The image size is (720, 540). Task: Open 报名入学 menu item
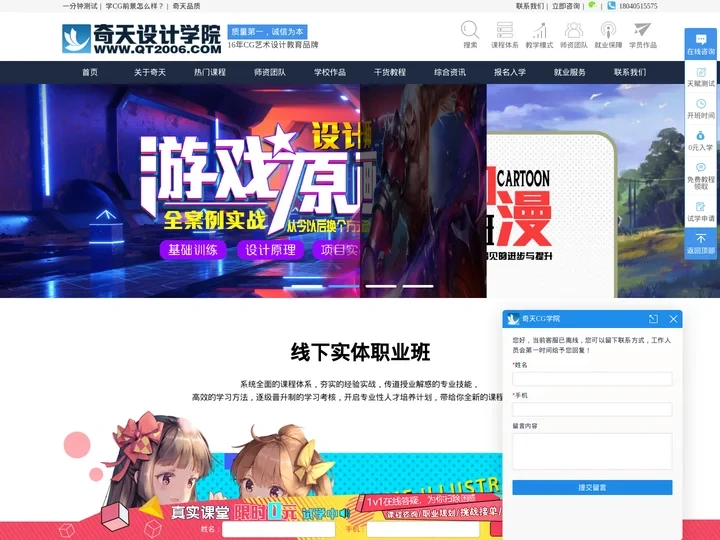point(510,72)
